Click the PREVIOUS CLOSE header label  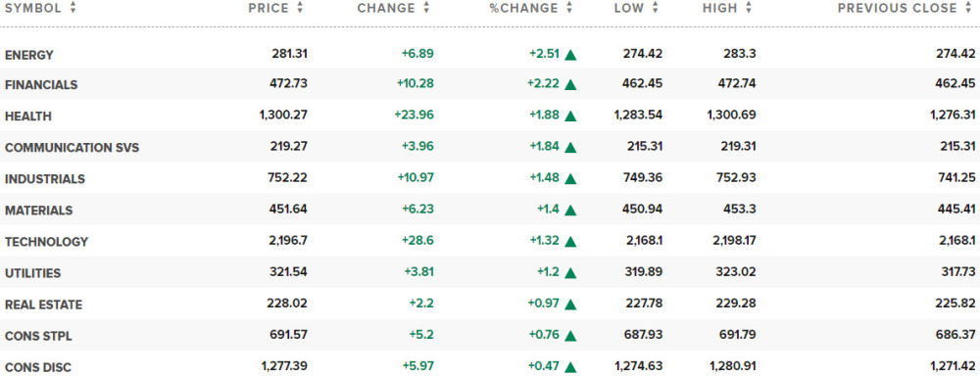(898, 8)
